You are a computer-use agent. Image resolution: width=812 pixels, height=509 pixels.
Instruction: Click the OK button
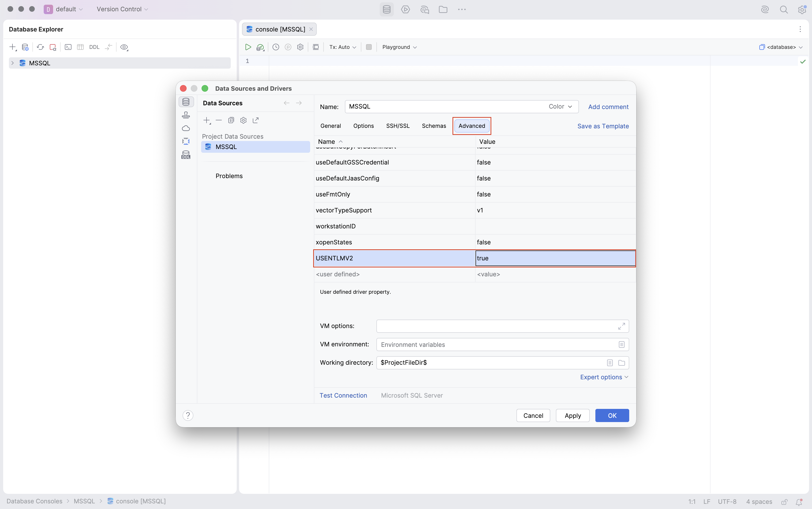click(x=612, y=415)
